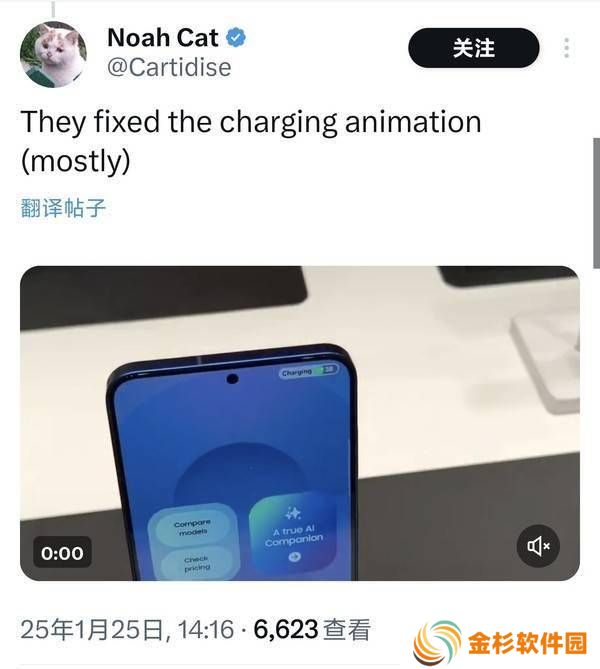This screenshot has height=669, width=600.
Task: Tap the A true AI Companion card
Action: pyautogui.click(x=293, y=533)
